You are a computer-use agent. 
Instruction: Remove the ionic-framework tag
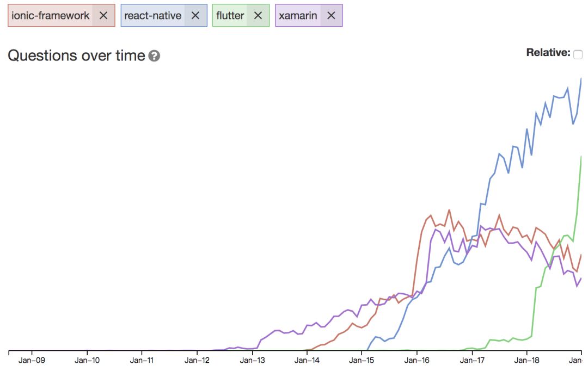pyautogui.click(x=103, y=16)
